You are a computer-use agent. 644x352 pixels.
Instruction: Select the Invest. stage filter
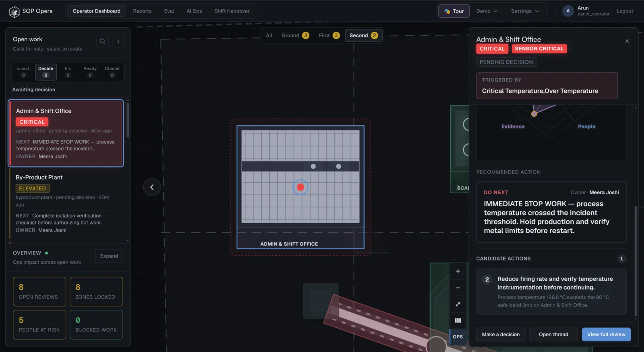point(23,72)
